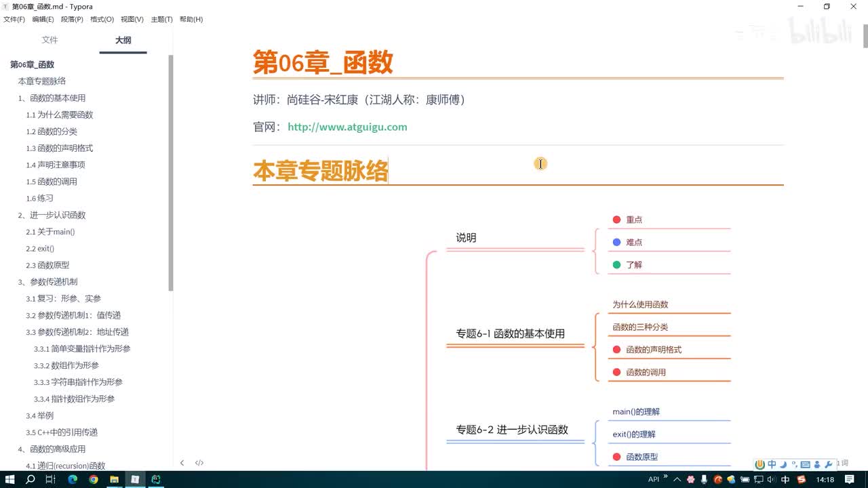Select outline entry 1.2 函数的分类
Viewport: 868px width, 488px height.
point(52,131)
